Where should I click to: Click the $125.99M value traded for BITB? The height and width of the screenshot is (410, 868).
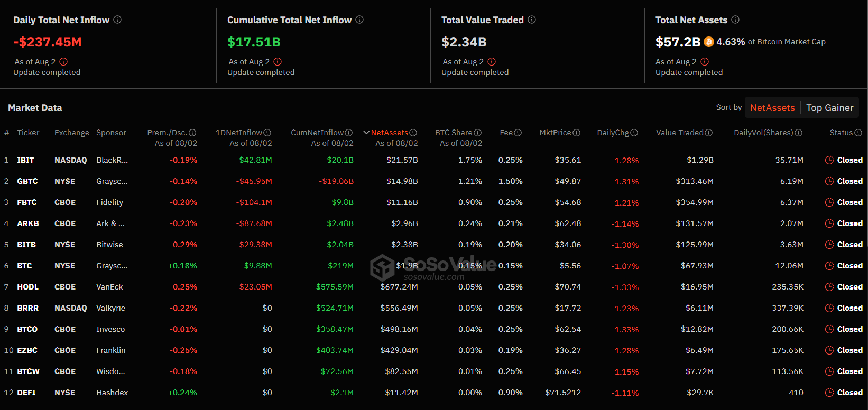[695, 245]
